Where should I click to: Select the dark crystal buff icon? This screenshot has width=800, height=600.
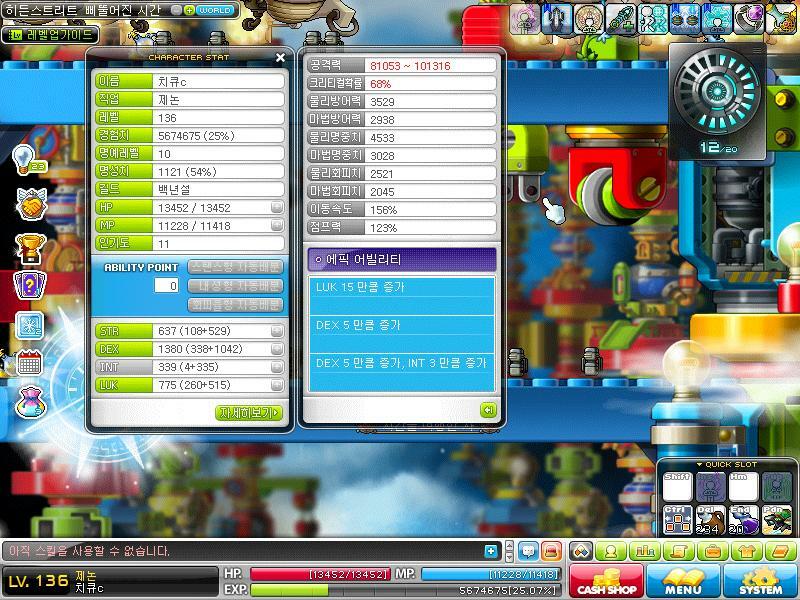tap(557, 18)
